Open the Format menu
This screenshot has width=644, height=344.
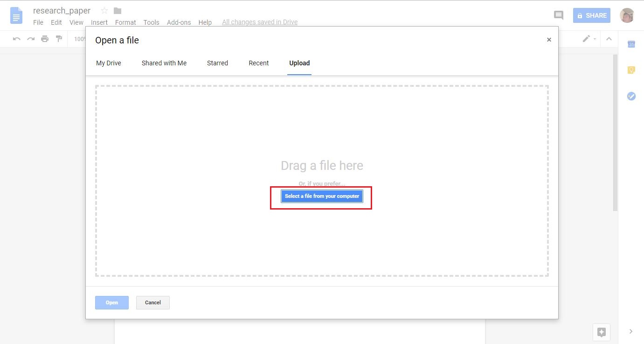pos(125,22)
